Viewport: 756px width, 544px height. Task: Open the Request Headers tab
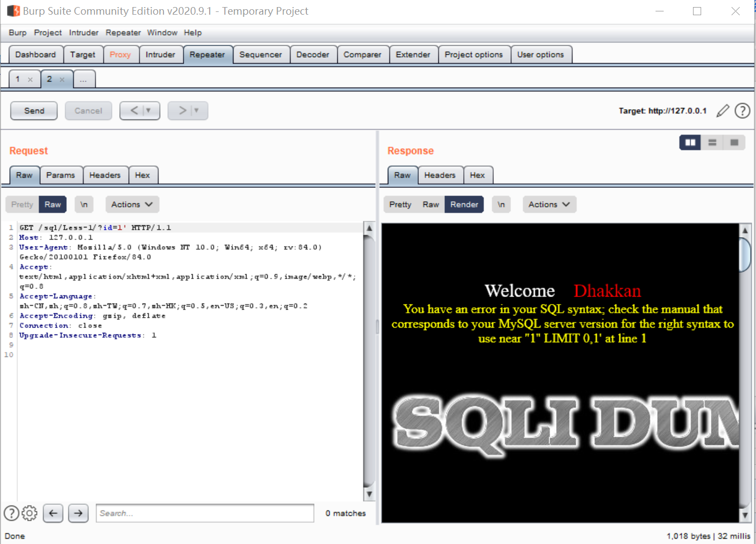click(x=105, y=175)
